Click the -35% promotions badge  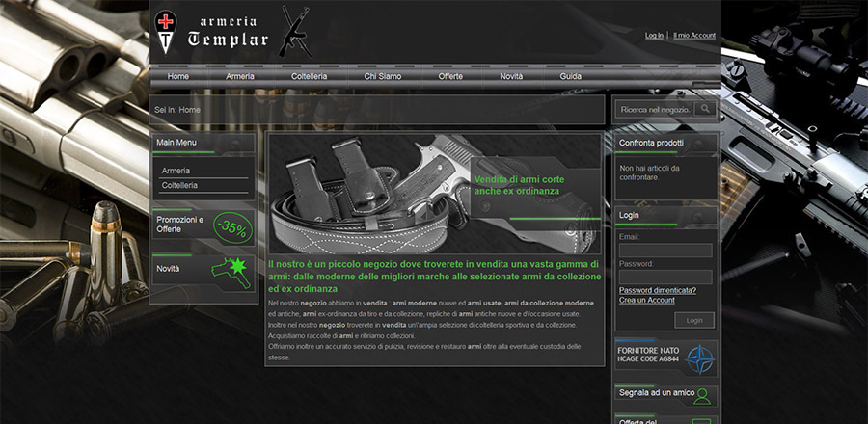pos(231,227)
